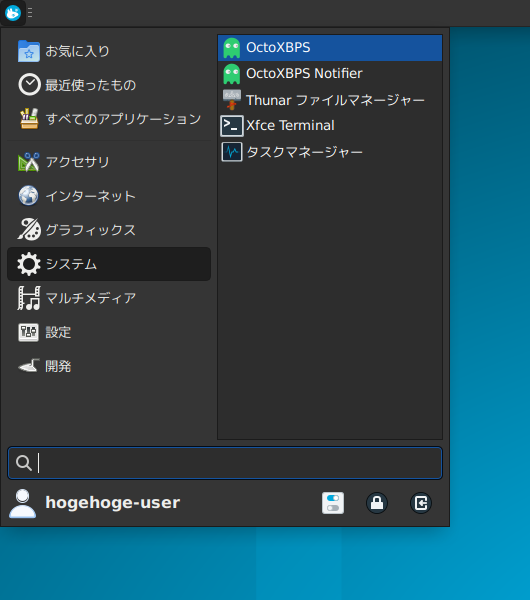
Task: Click the user avatar icon
Action: 23,503
